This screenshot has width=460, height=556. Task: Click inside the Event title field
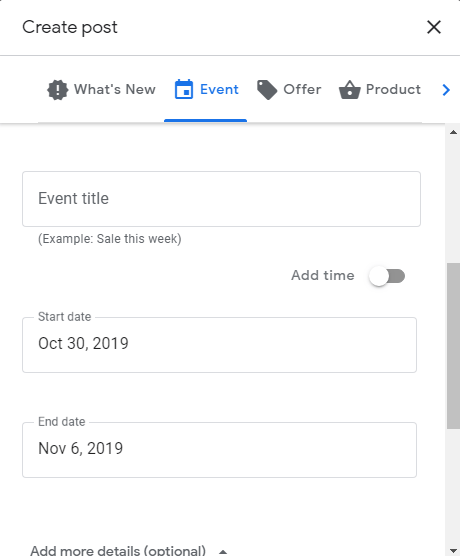click(221, 199)
